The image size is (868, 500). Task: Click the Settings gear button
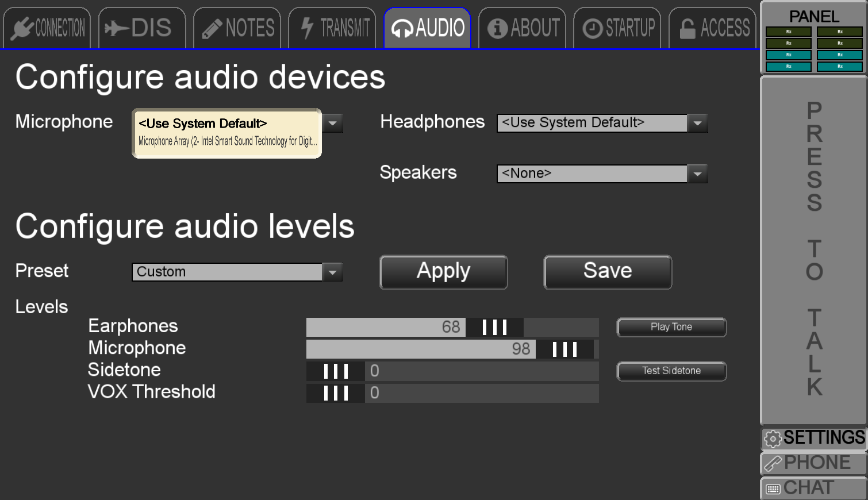click(814, 438)
